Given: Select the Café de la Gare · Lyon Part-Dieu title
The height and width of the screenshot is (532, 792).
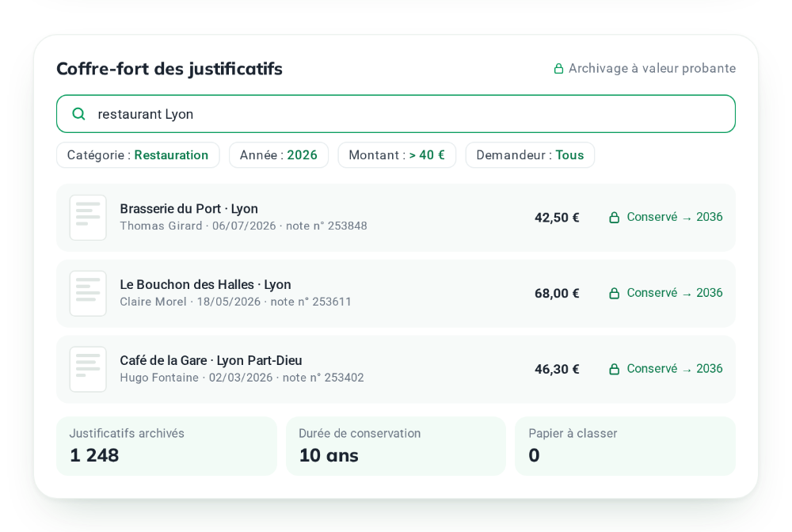Looking at the screenshot, I should pyautogui.click(x=211, y=360).
